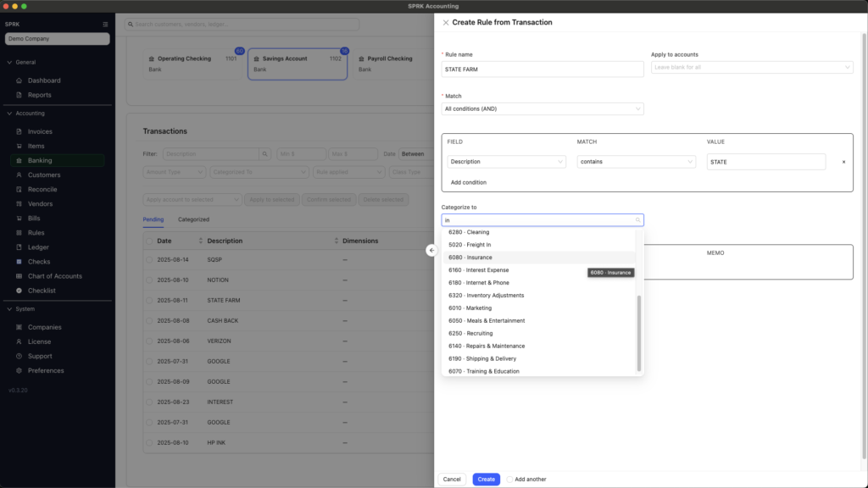This screenshot has width=868, height=488.
Task: Click the dropdown list scrollbar thumb
Action: 639,333
